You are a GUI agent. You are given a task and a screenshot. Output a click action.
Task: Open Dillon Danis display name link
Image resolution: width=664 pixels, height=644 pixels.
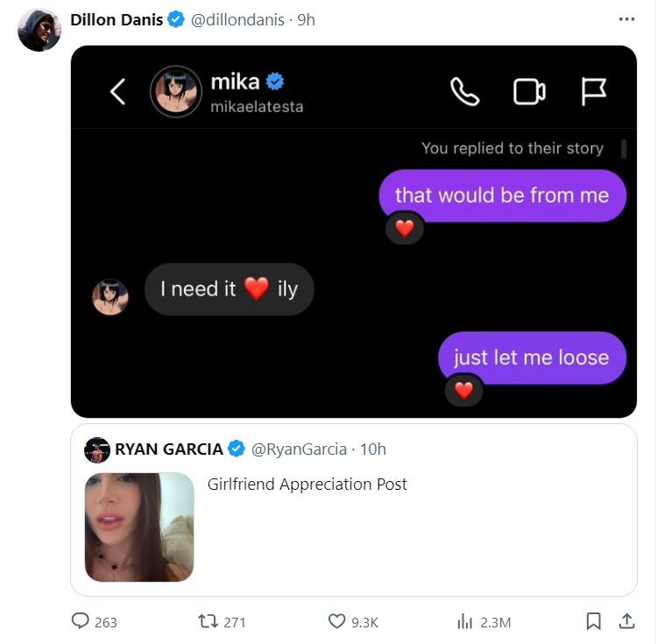[x=117, y=19]
